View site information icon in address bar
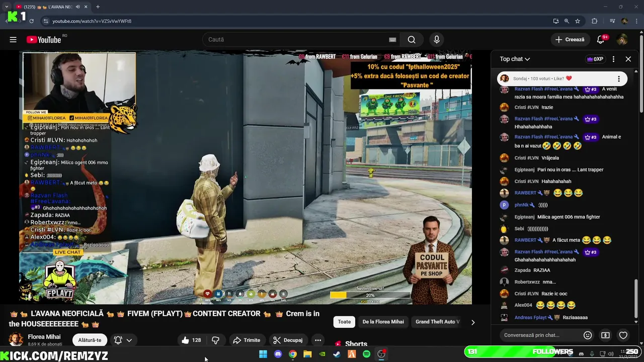 (46, 21)
